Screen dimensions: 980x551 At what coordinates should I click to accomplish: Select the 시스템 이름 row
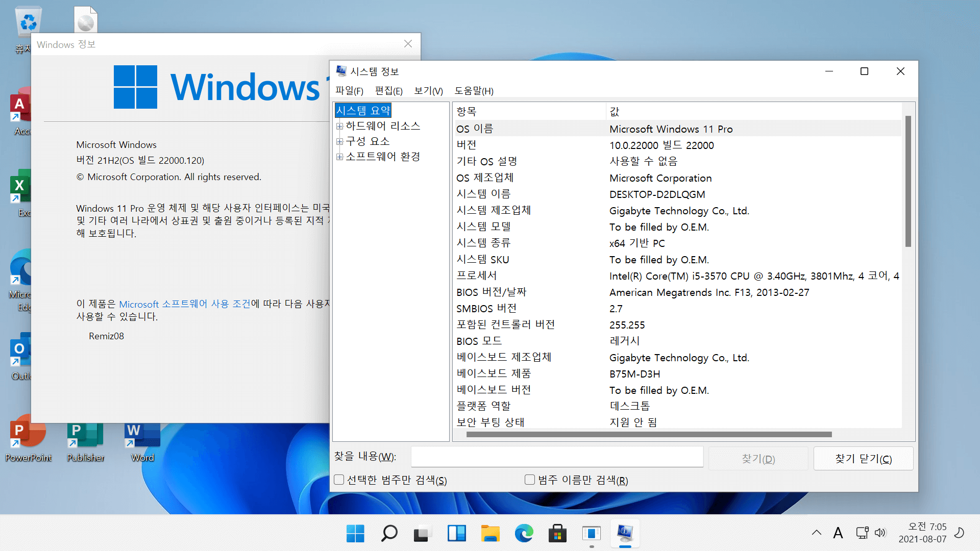pyautogui.click(x=677, y=194)
